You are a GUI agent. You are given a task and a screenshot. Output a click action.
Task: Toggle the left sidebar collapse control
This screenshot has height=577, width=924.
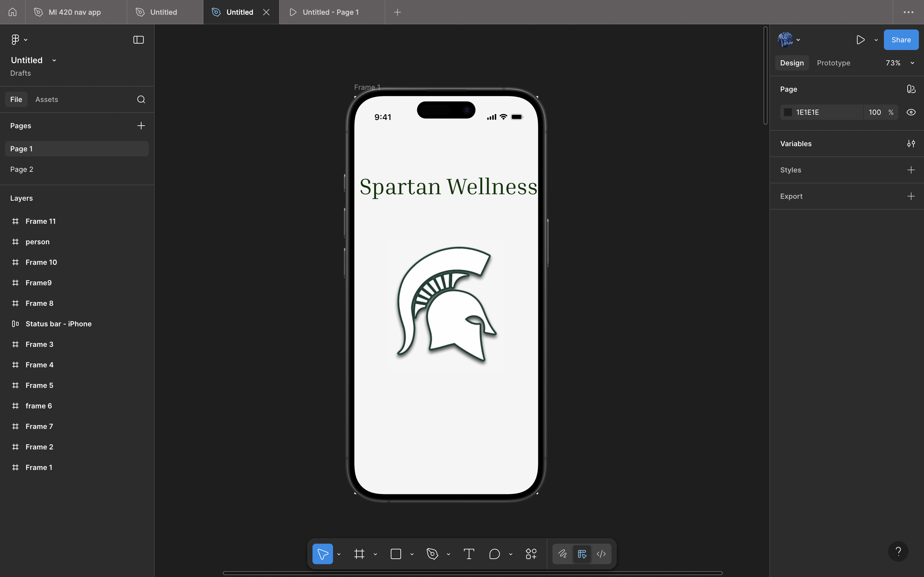138,40
